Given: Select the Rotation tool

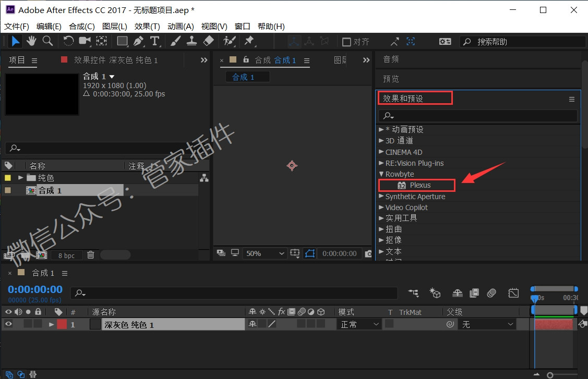Looking at the screenshot, I should [x=68, y=41].
